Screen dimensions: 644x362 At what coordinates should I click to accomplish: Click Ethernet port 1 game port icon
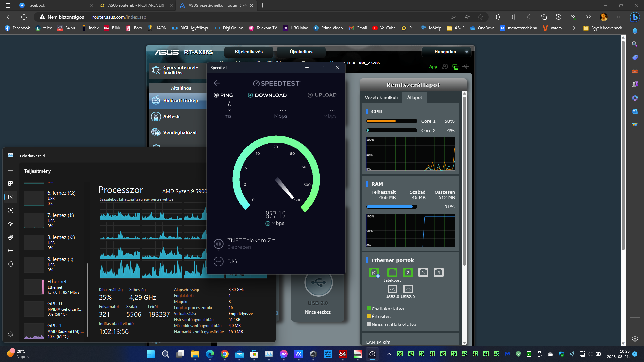[x=392, y=273]
